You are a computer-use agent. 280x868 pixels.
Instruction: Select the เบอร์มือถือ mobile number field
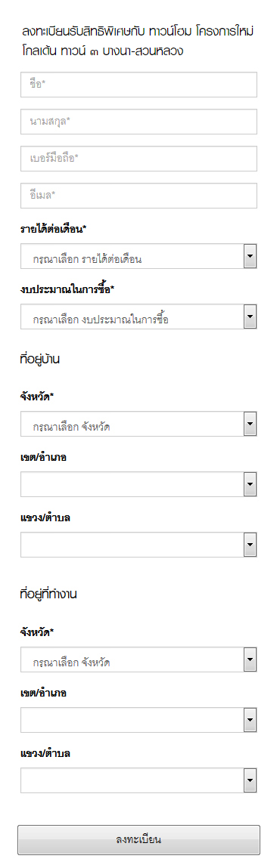tap(138, 159)
